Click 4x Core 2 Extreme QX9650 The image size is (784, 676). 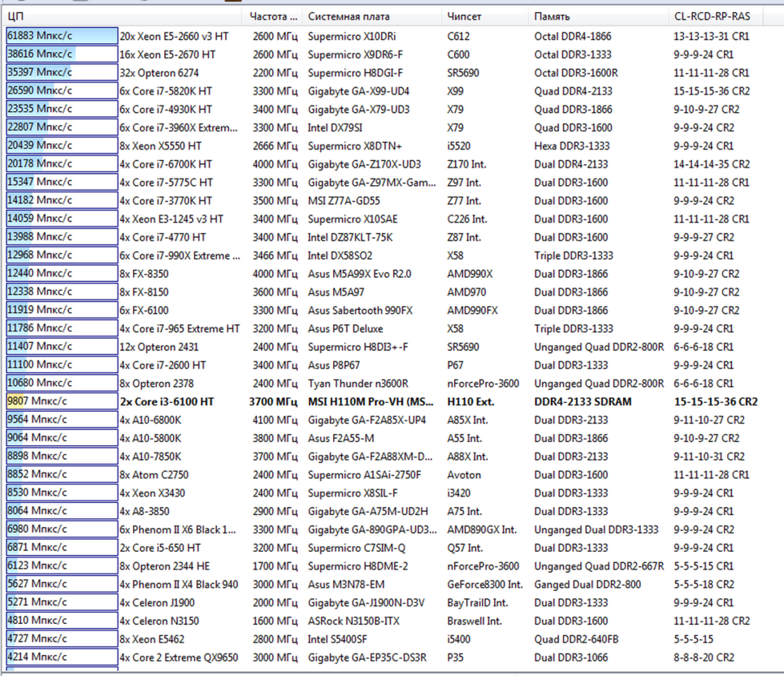179,658
